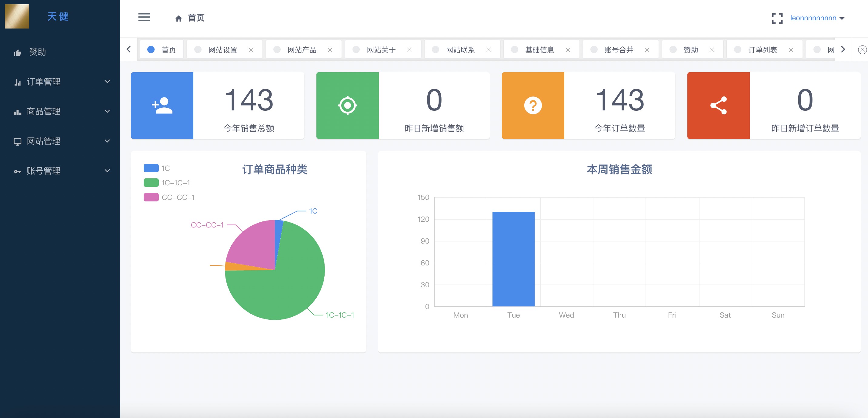Toggle the 1C legend swatch
Viewport: 868px width, 418px height.
151,168
